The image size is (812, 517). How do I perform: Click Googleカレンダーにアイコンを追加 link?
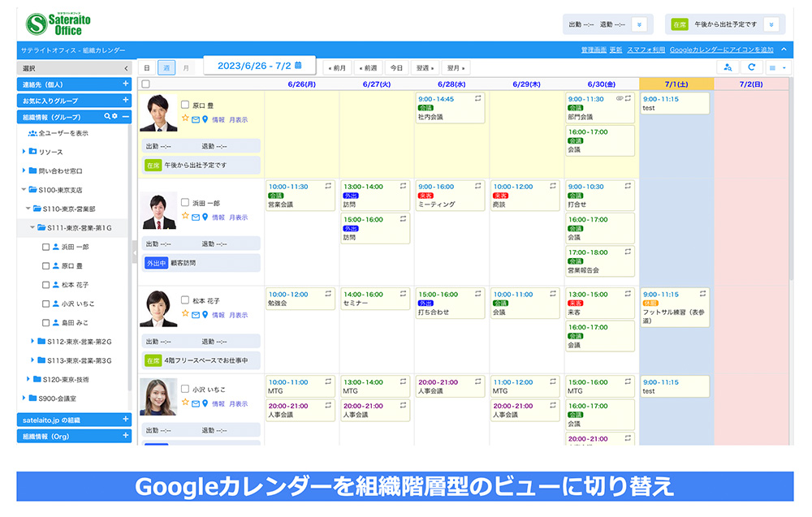click(x=721, y=50)
